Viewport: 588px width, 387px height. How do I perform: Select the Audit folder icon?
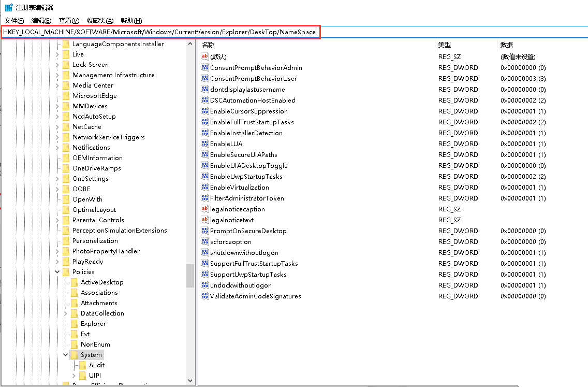82,365
